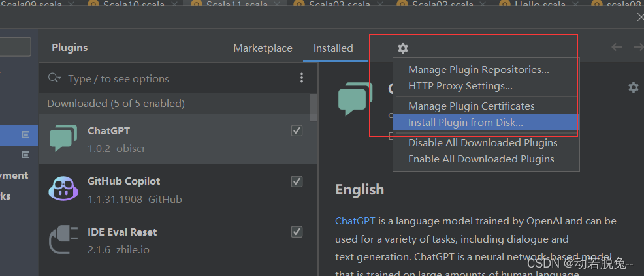The image size is (644, 276).
Task: Close the Scala09.scala editor tab
Action: (71, 5)
